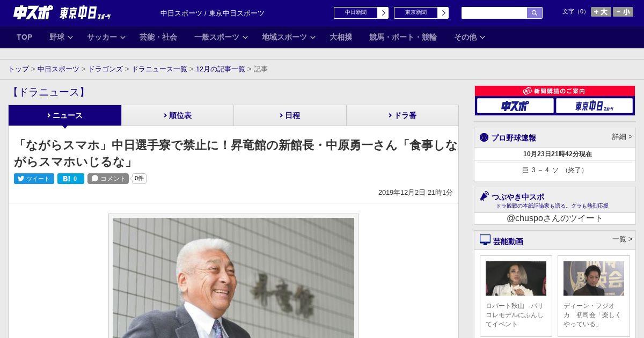The image size is (644, 338).
Task: Open プロ野球速報 heading link
Action: pos(514,138)
